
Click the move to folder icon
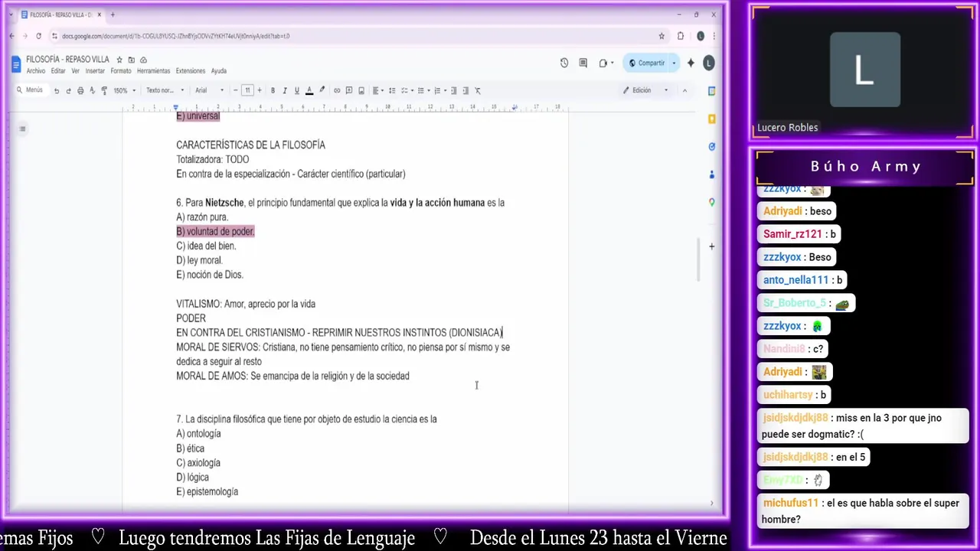[x=131, y=60]
